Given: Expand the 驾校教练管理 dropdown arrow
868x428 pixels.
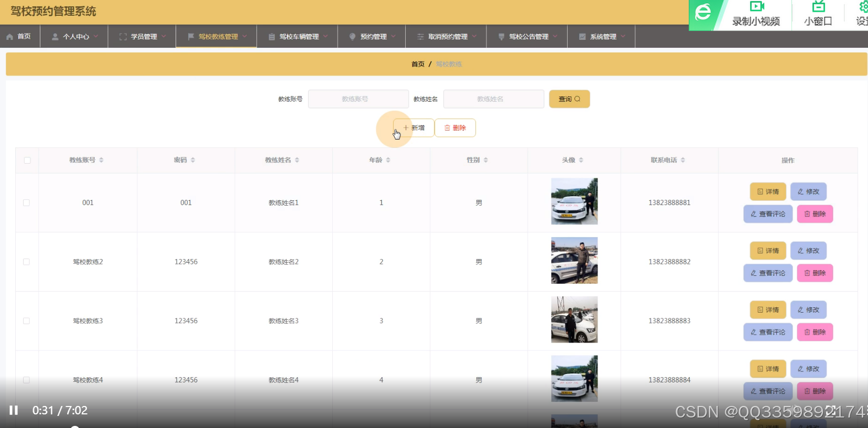Looking at the screenshot, I should (244, 36).
